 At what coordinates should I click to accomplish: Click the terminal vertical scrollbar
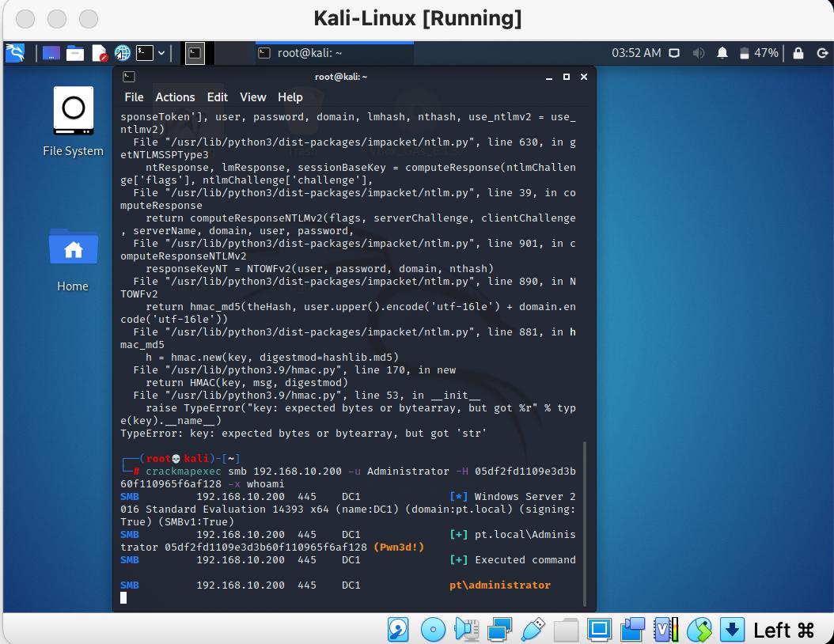pyautogui.click(x=585, y=524)
